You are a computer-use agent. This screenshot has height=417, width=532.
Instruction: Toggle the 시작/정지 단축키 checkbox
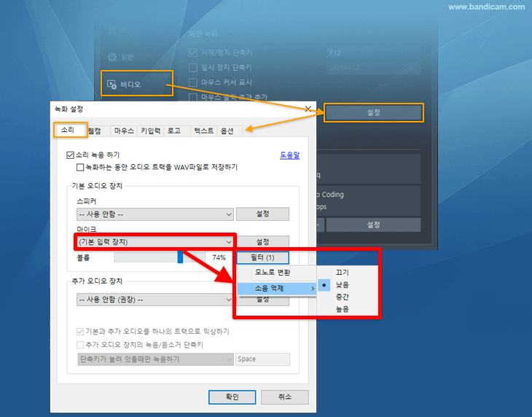coord(193,52)
